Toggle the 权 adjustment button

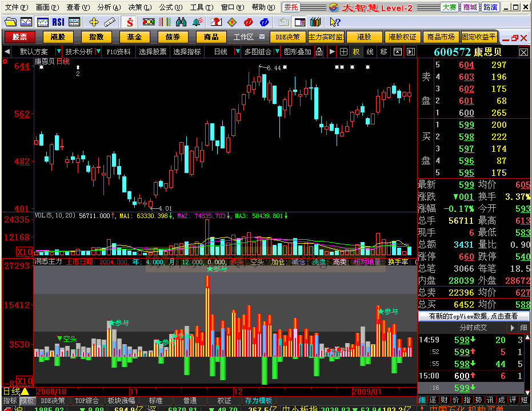coord(356,52)
